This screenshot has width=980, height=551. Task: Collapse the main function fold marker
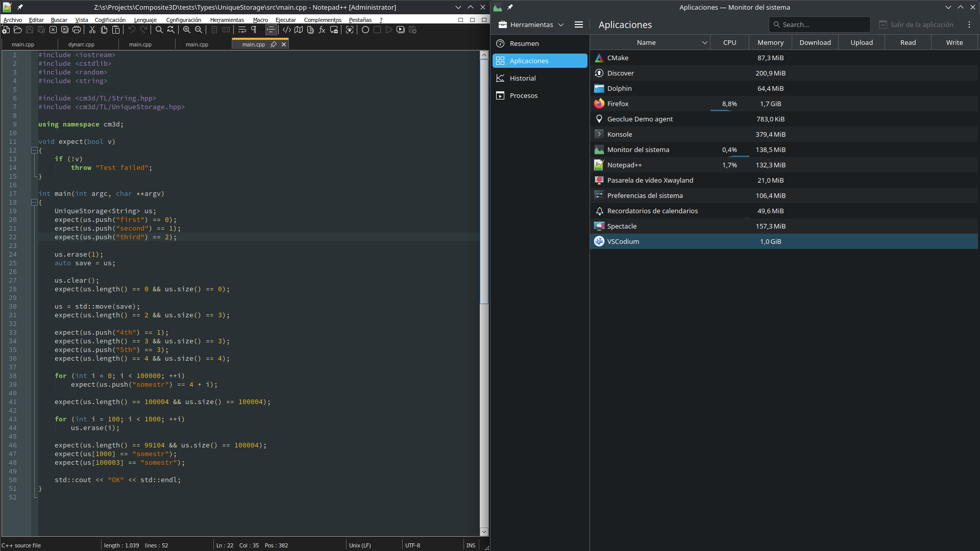[x=34, y=203]
